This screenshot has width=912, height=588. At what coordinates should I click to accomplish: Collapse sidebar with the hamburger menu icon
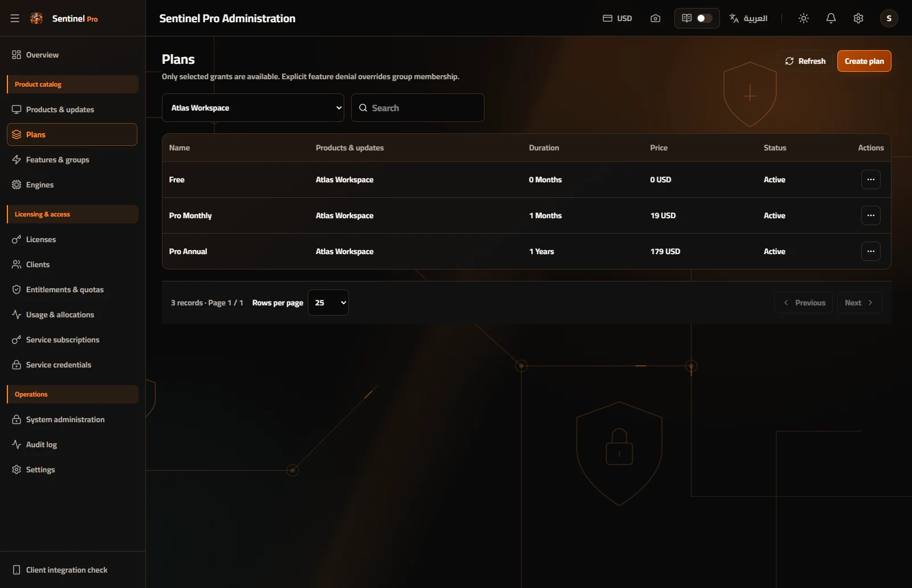click(15, 18)
